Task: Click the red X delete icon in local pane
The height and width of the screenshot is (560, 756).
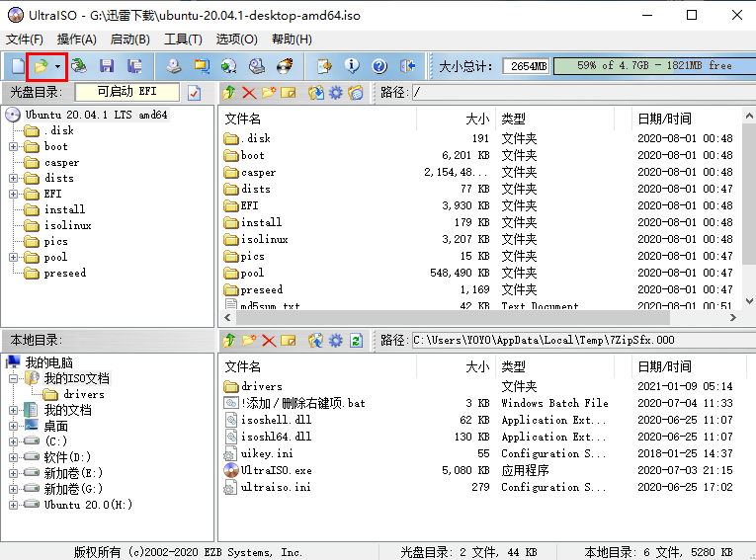Action: click(269, 341)
